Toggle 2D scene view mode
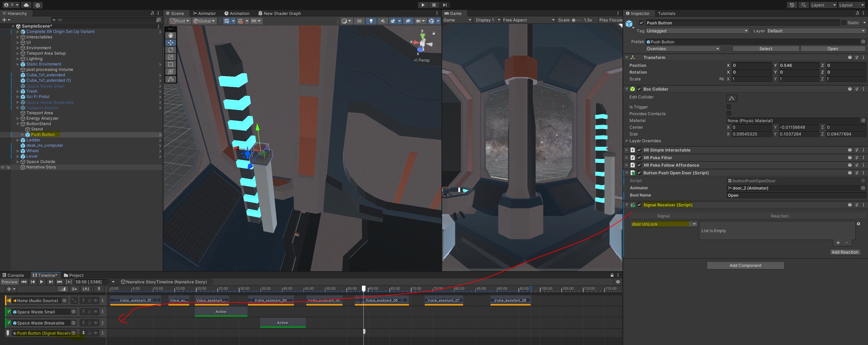The width and height of the screenshot is (868, 345). [x=359, y=21]
